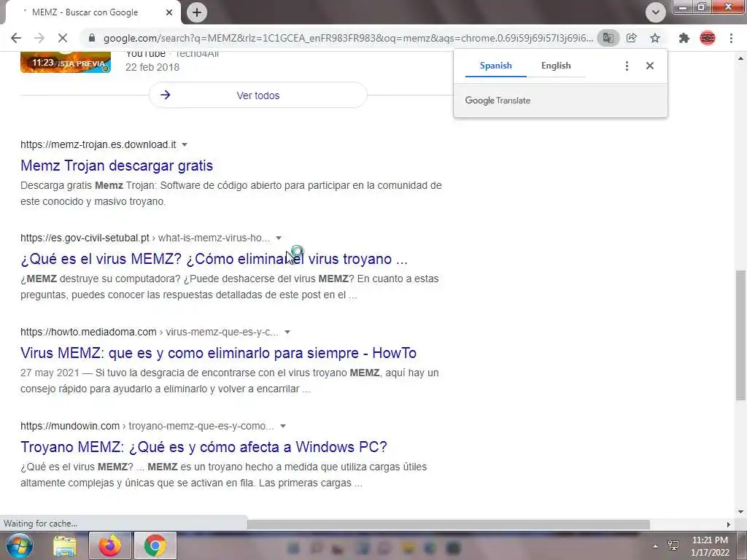Click the Ver todos button
Viewport: 747px width, 560px height.
258,96
